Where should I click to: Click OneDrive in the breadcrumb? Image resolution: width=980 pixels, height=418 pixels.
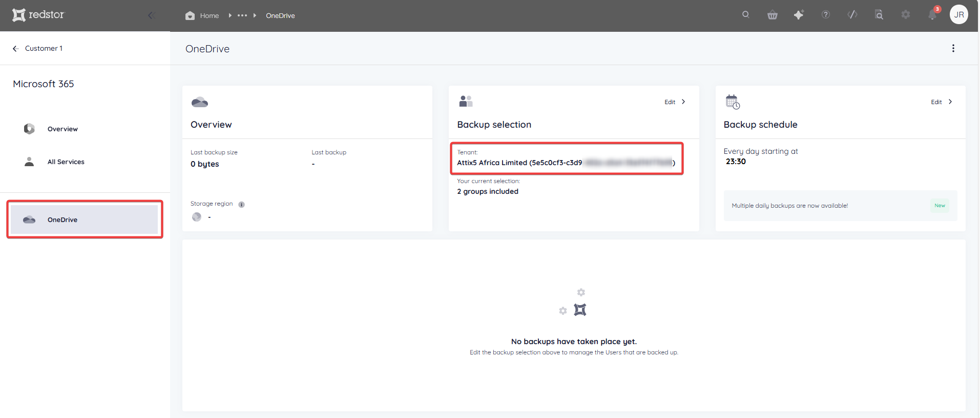[x=280, y=16]
